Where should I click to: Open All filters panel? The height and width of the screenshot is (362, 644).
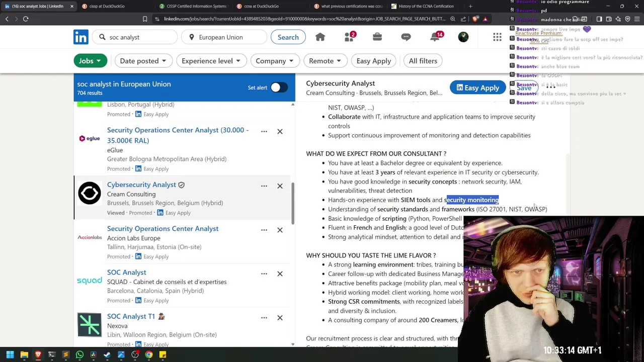pos(423,61)
